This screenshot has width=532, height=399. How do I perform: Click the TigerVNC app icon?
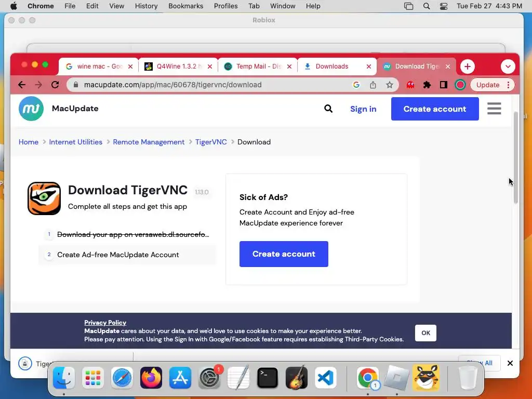[x=44, y=198]
